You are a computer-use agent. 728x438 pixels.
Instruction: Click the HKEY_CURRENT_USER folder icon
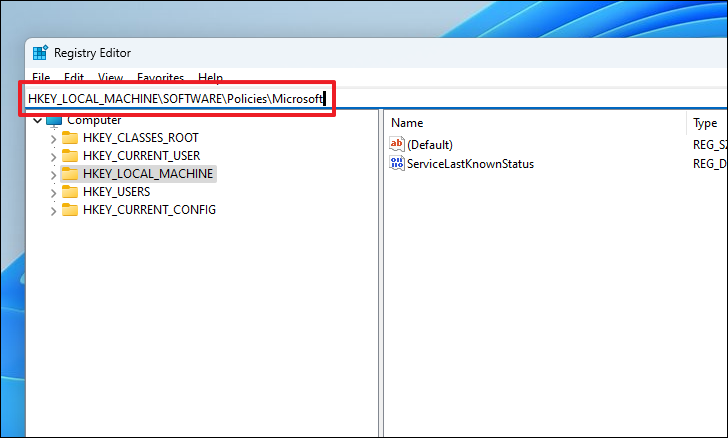(x=70, y=156)
